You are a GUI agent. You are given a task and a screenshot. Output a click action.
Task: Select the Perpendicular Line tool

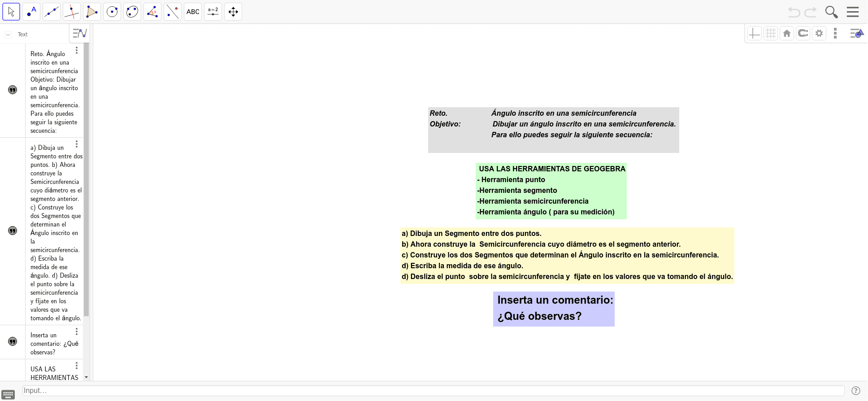[72, 12]
